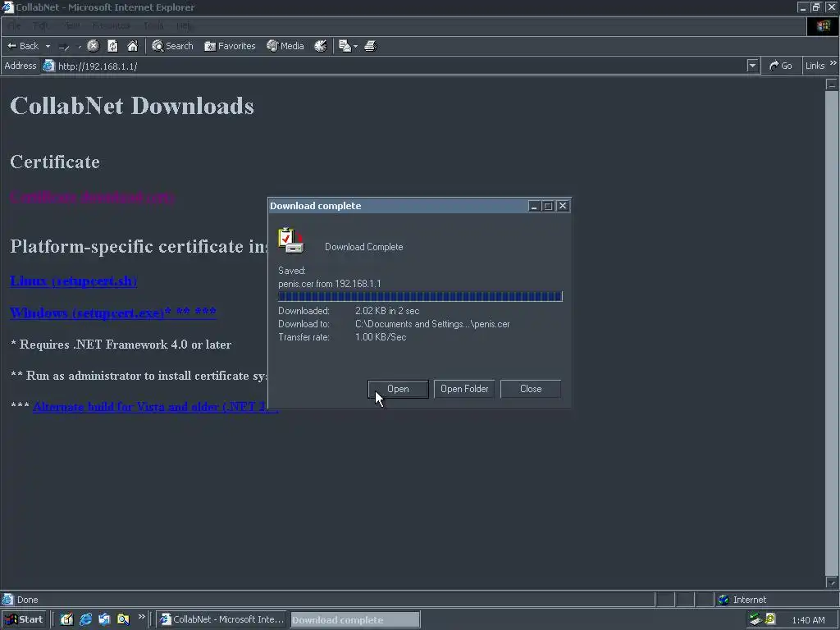
Task: Expand the address bar dropdown arrow
Action: 753,66
